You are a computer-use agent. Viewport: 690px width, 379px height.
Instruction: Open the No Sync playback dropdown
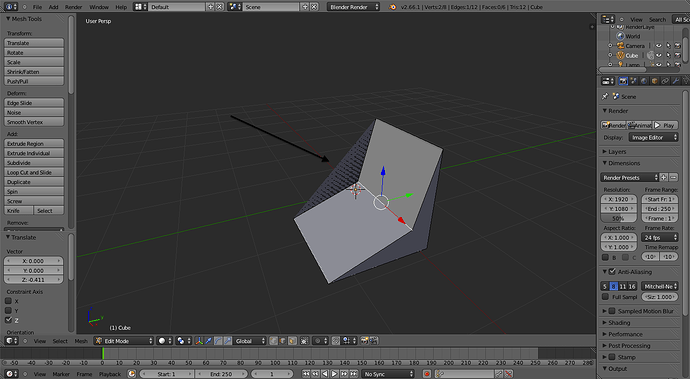pos(388,374)
